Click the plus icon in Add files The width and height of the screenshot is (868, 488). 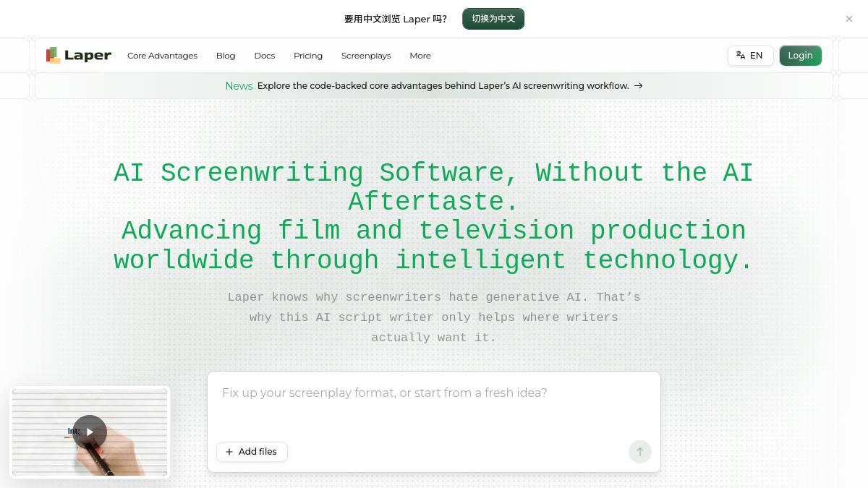coord(229,452)
